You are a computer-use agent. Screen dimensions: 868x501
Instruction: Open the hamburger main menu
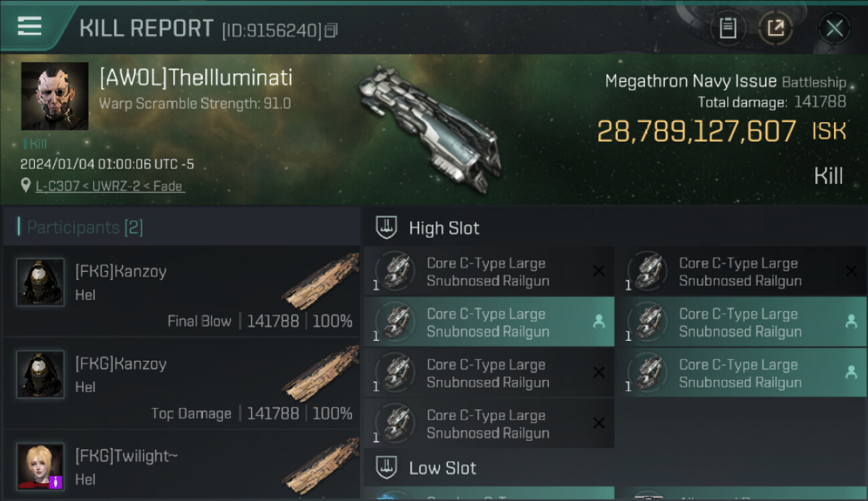pyautogui.click(x=29, y=27)
